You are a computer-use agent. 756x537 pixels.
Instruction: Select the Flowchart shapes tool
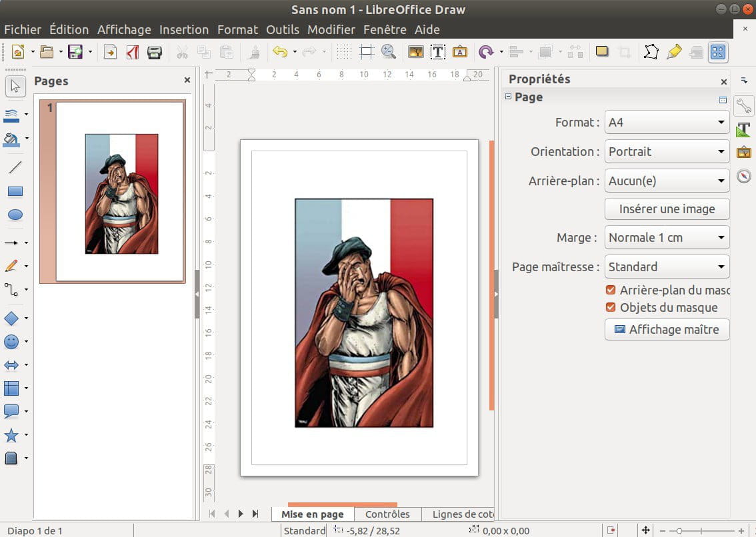point(11,388)
